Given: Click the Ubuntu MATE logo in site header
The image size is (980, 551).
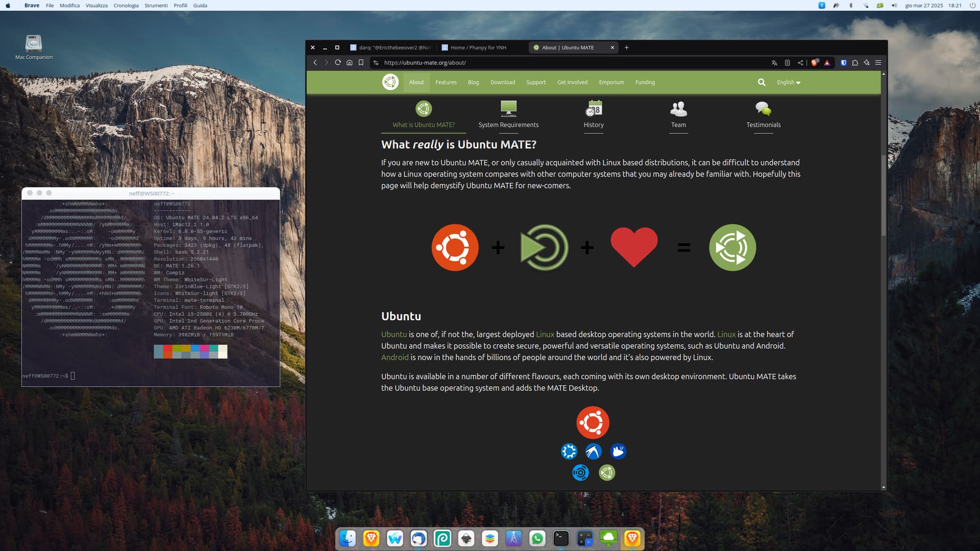Looking at the screenshot, I should point(390,82).
